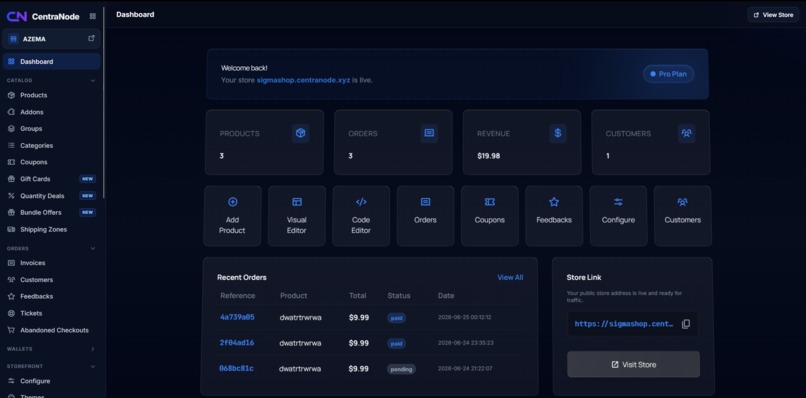Click the Products cube icon in sidebar
The width and height of the screenshot is (806, 398).
pyautogui.click(x=11, y=95)
